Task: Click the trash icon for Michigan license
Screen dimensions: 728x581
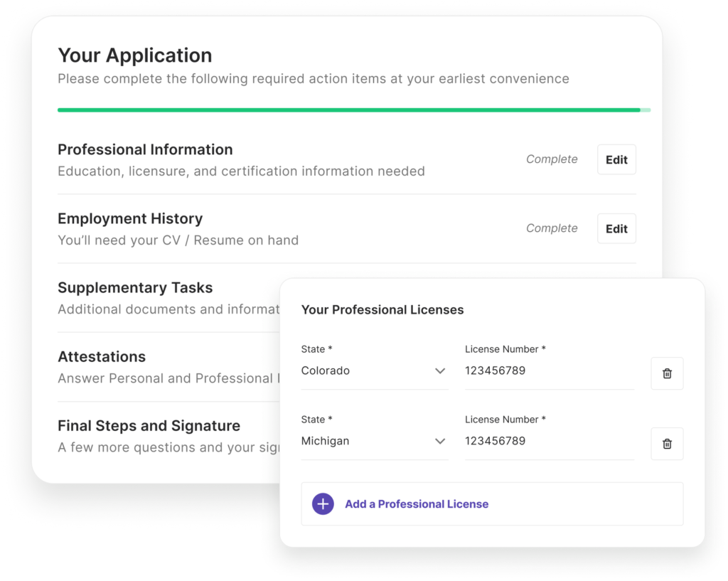Action: coord(667,444)
